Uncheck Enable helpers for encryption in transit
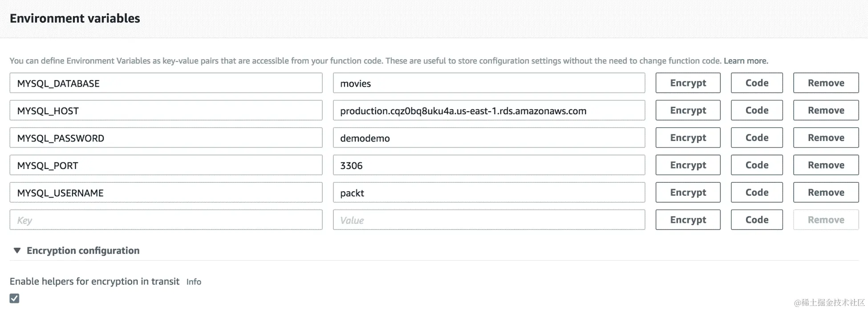868x310 pixels. 15,298
